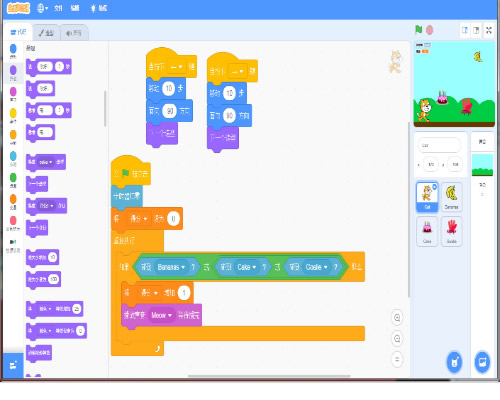
Task: Expand the Bananas dropdown in touching block
Action: tap(171, 267)
